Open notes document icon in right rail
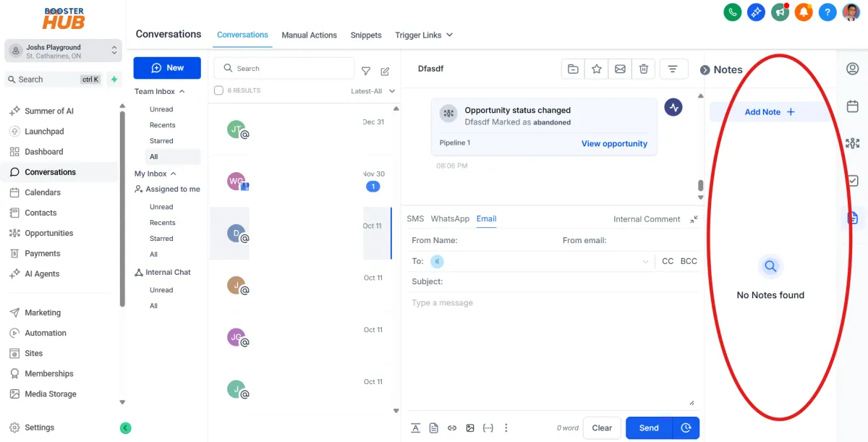Image resolution: width=868 pixels, height=442 pixels. [x=853, y=218]
